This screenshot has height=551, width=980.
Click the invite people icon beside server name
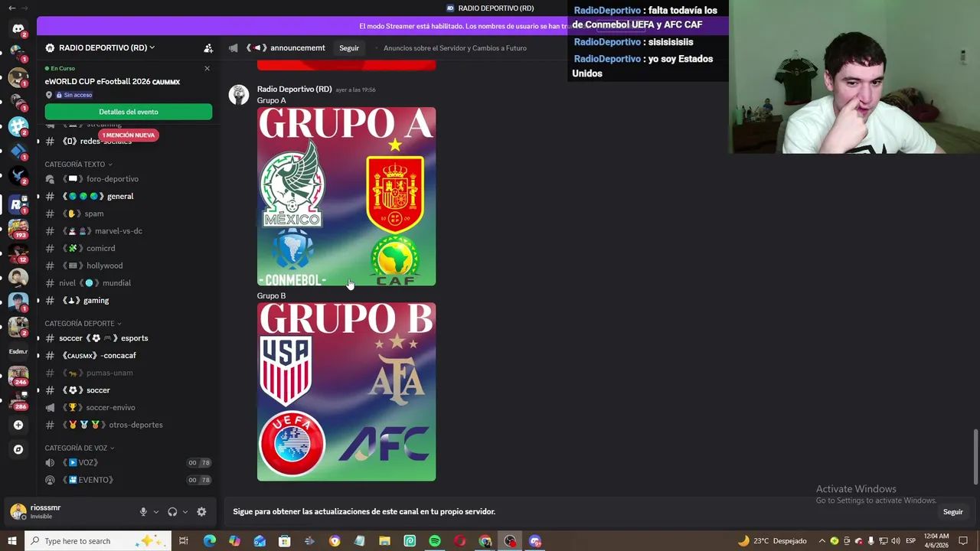pos(208,47)
